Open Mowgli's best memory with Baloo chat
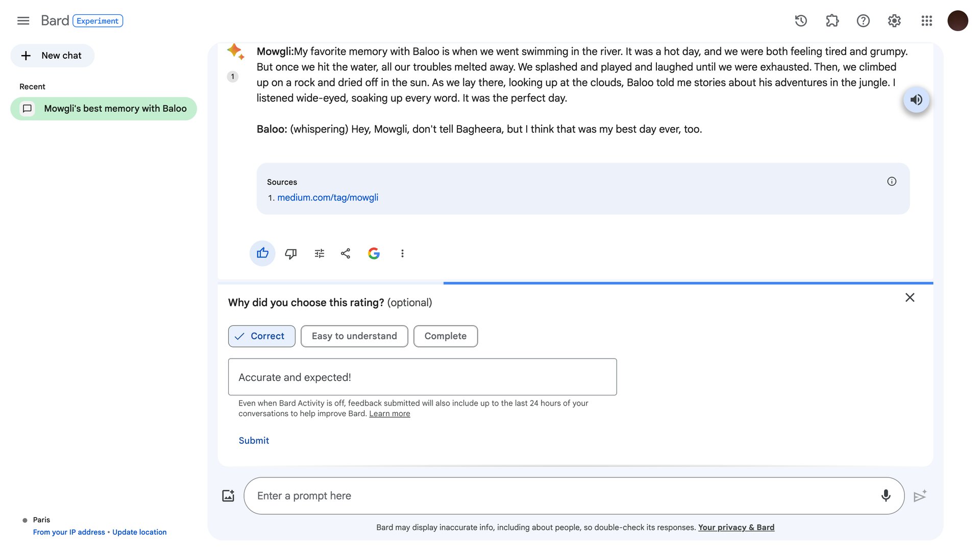 [104, 109]
